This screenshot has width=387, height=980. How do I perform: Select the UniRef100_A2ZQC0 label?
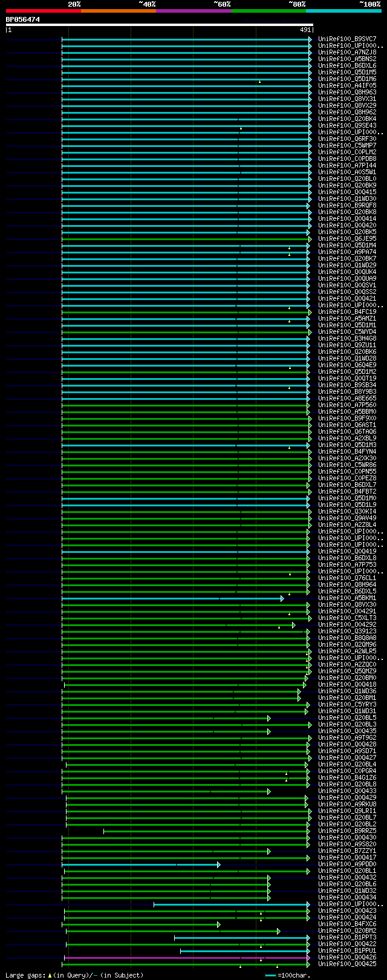(347, 665)
